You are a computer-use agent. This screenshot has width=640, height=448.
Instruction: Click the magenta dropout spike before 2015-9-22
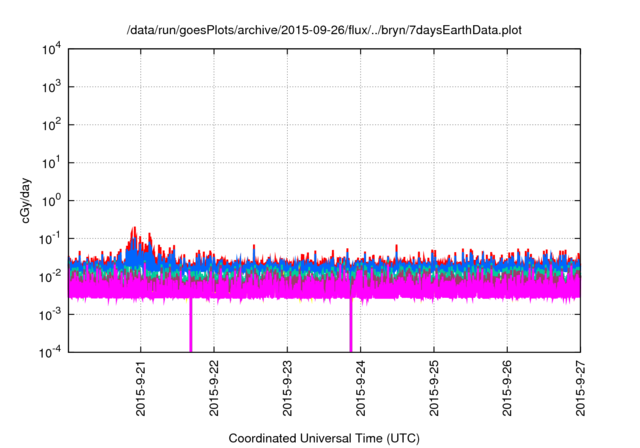[x=191, y=326]
